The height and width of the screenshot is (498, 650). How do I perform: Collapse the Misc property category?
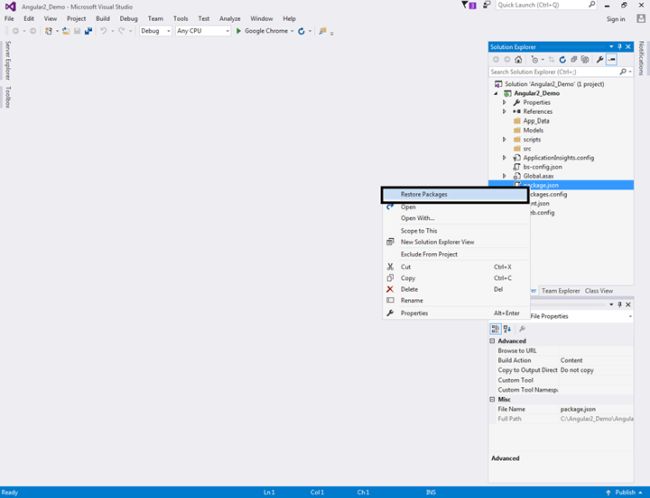pos(492,399)
